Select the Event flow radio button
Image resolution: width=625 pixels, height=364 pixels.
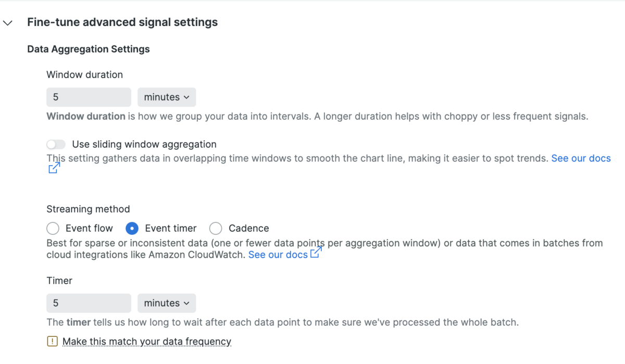pyautogui.click(x=53, y=228)
